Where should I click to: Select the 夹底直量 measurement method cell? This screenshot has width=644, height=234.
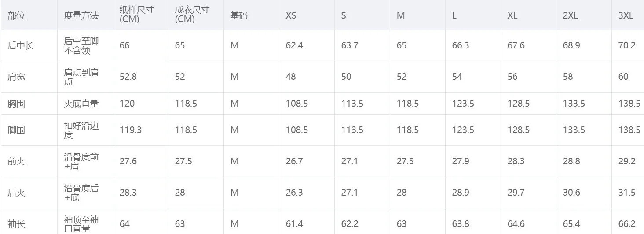coord(81,104)
